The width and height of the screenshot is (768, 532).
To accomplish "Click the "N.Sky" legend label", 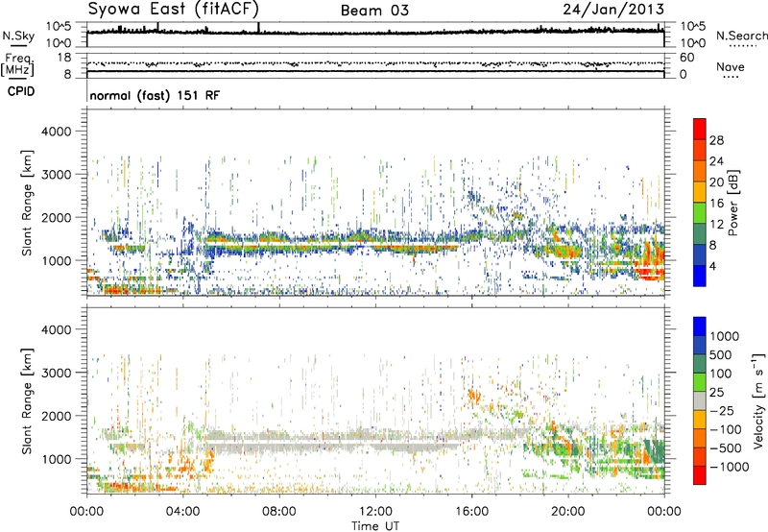I will click(x=18, y=36).
